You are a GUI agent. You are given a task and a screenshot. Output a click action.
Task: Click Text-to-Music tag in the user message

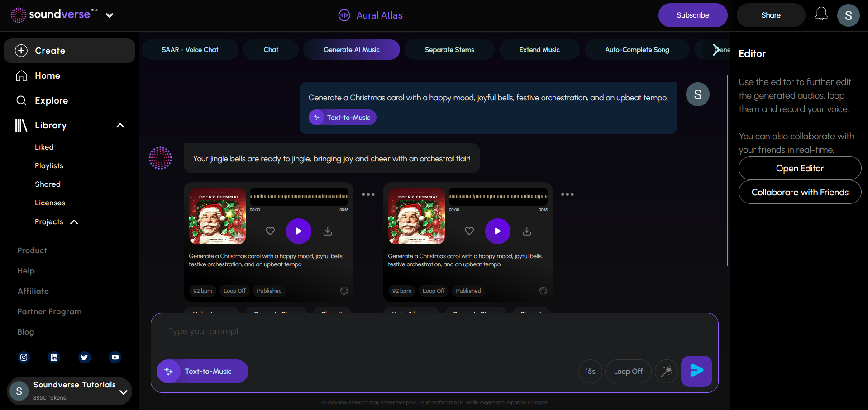(x=342, y=118)
